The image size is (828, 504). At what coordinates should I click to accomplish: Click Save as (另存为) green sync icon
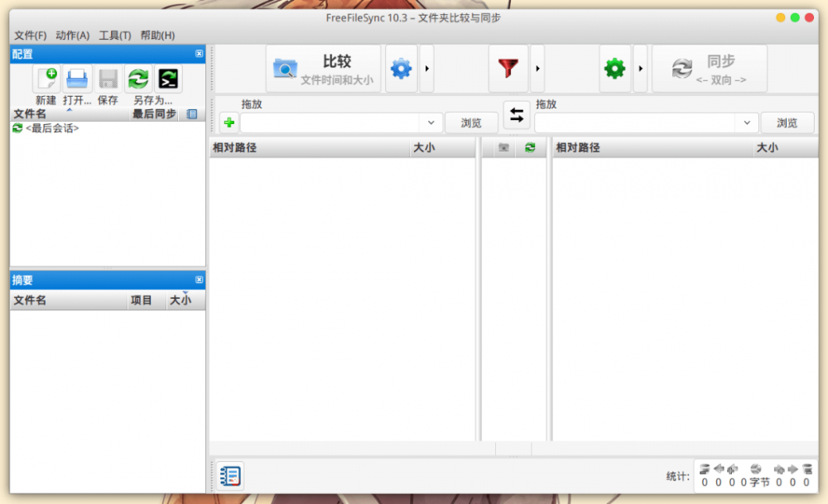click(138, 79)
